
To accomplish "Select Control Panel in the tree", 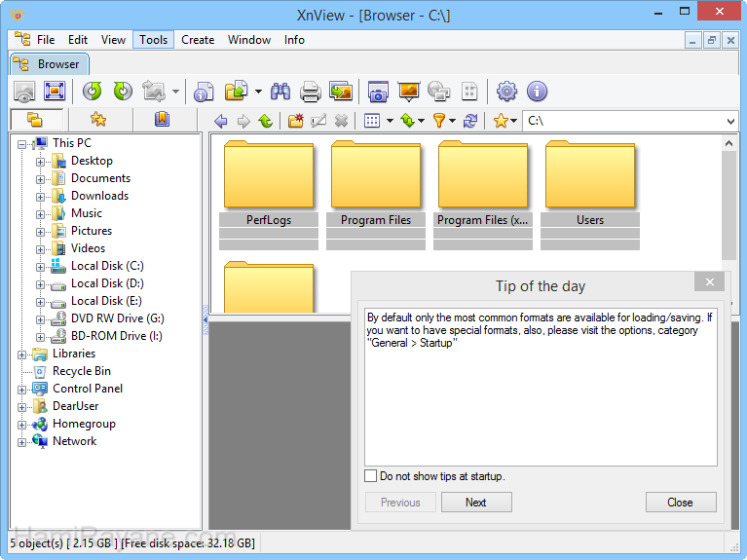I will click(88, 389).
